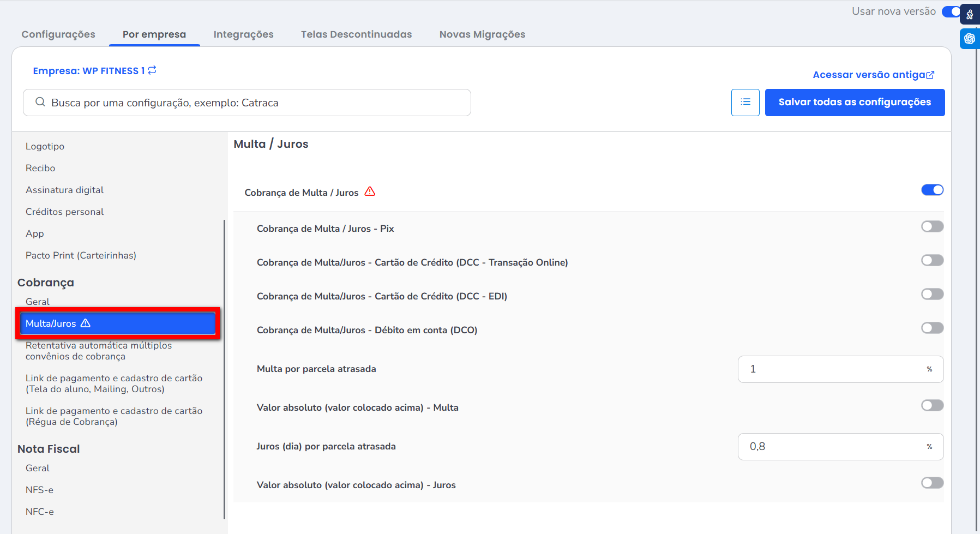Click the external link icon by Acessar versão antiga
The image size is (980, 534).
[930, 75]
